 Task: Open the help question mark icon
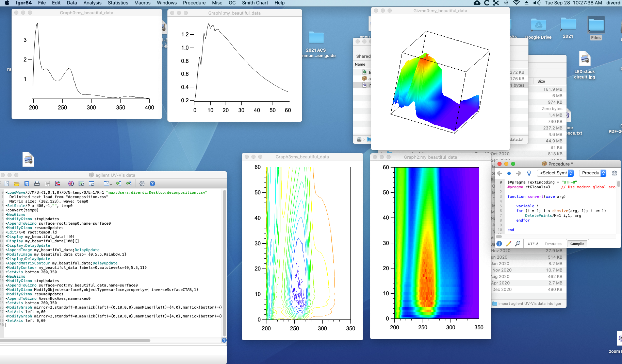(152, 184)
